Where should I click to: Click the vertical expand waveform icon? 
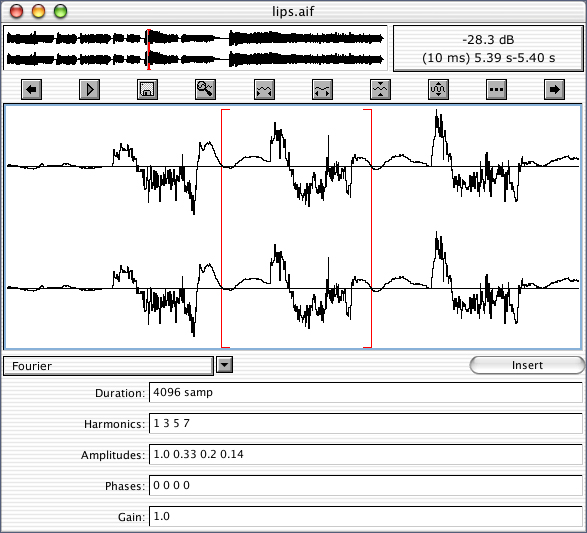click(x=438, y=89)
